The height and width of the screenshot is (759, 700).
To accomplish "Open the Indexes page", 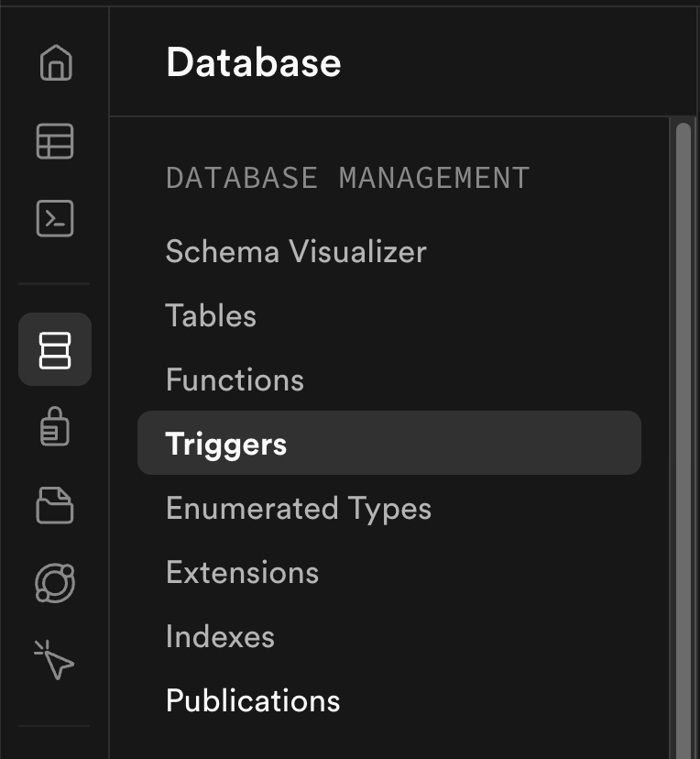I will (220, 636).
